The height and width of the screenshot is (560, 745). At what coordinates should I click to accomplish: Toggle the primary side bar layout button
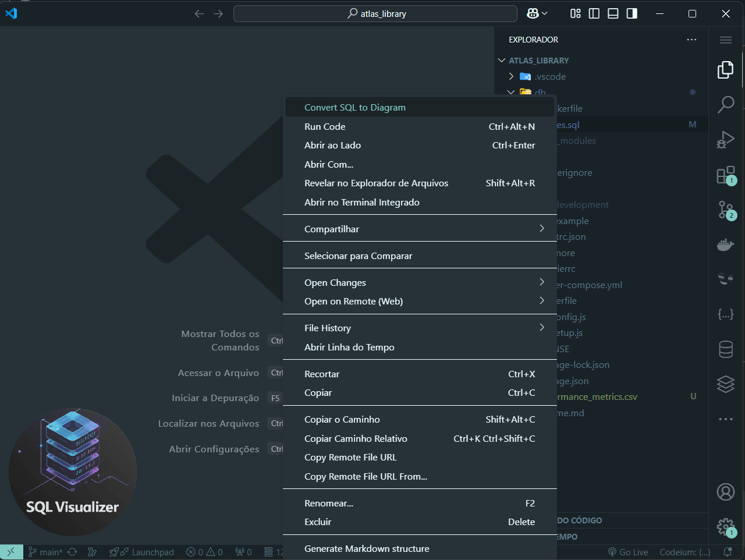[x=594, y=13]
